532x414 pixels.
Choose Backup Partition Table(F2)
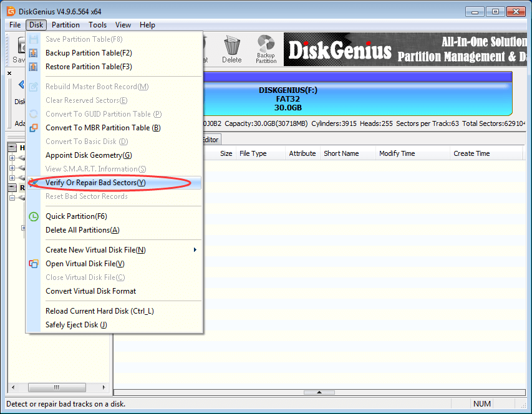(x=114, y=53)
